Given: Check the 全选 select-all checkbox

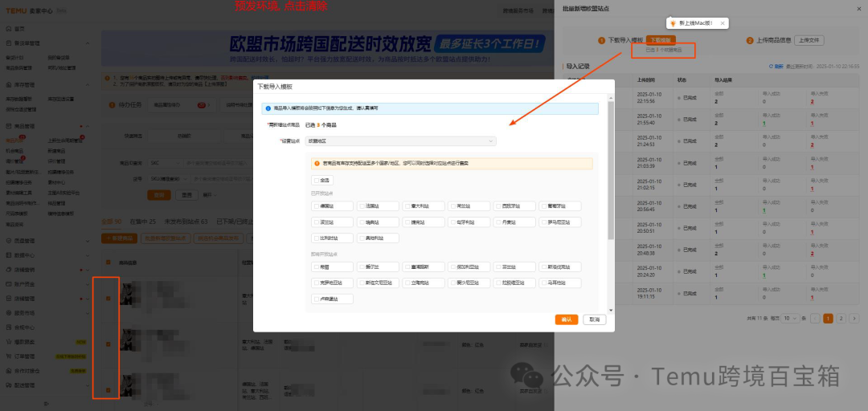Looking at the screenshot, I should (x=317, y=181).
